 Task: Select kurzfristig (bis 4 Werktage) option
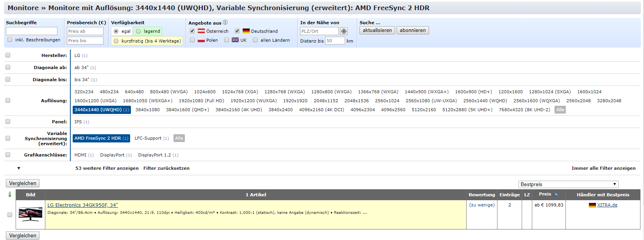point(116,41)
